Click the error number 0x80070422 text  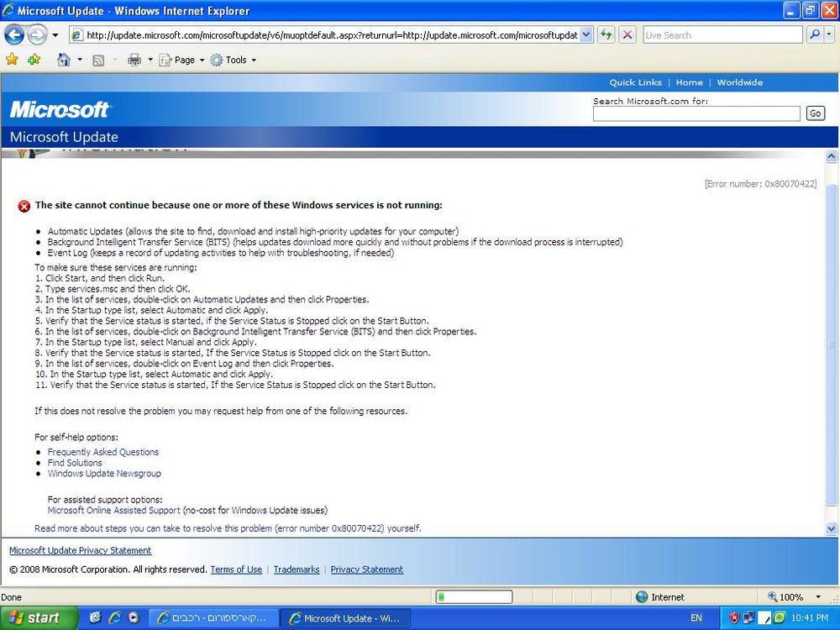point(761,184)
